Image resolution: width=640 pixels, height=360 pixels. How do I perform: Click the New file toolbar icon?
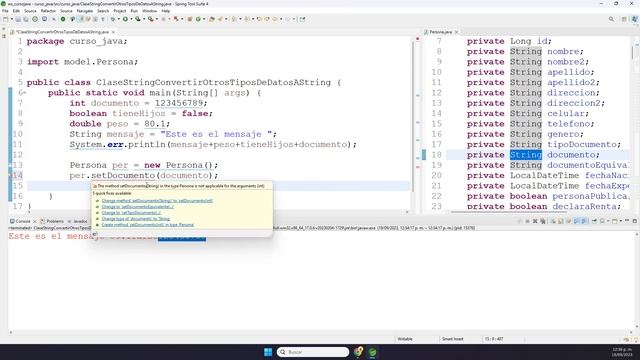tap(5, 19)
